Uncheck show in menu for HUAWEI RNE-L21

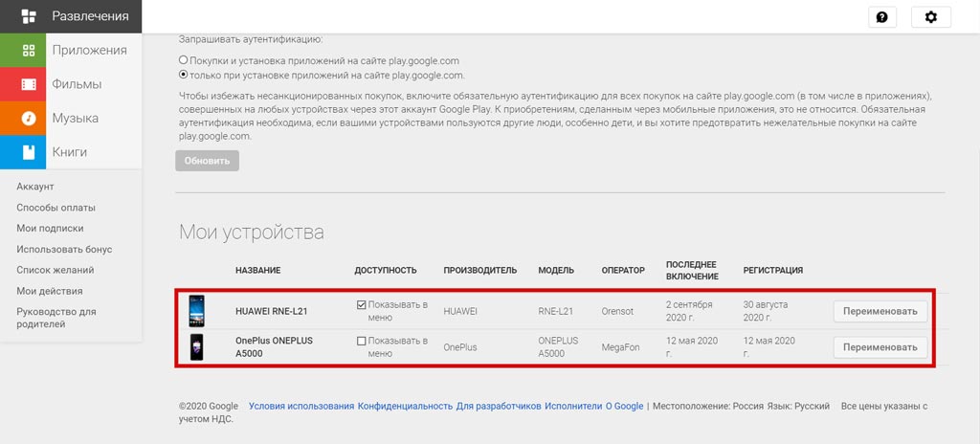(361, 305)
